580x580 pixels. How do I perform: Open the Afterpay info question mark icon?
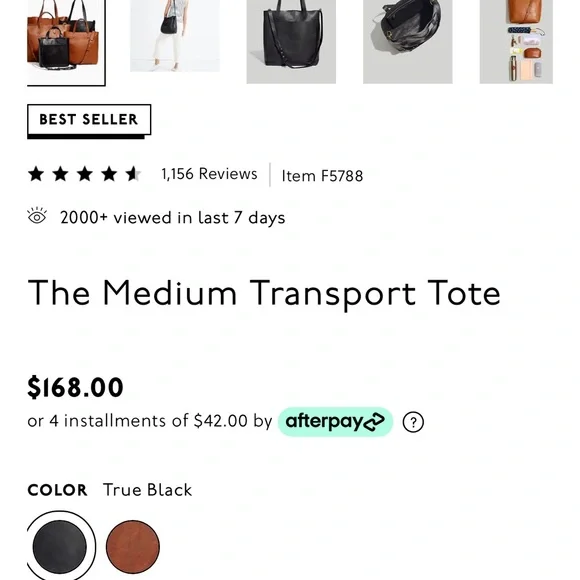[x=413, y=422]
